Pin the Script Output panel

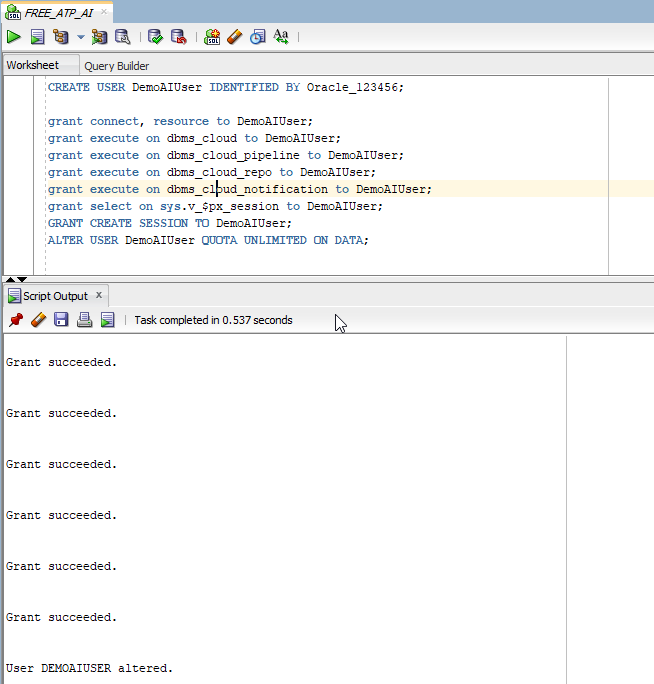pyautogui.click(x=16, y=320)
